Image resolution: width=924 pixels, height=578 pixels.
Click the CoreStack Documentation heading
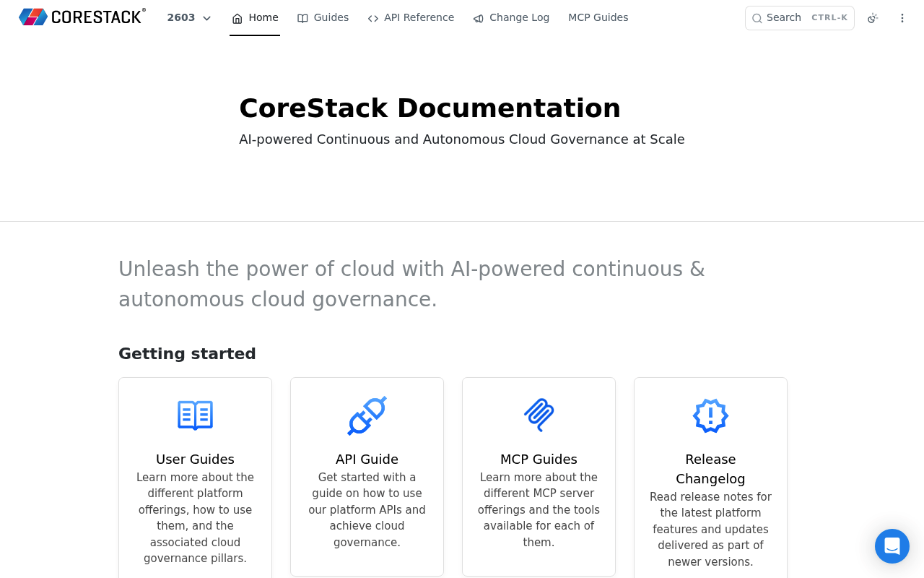430,108
